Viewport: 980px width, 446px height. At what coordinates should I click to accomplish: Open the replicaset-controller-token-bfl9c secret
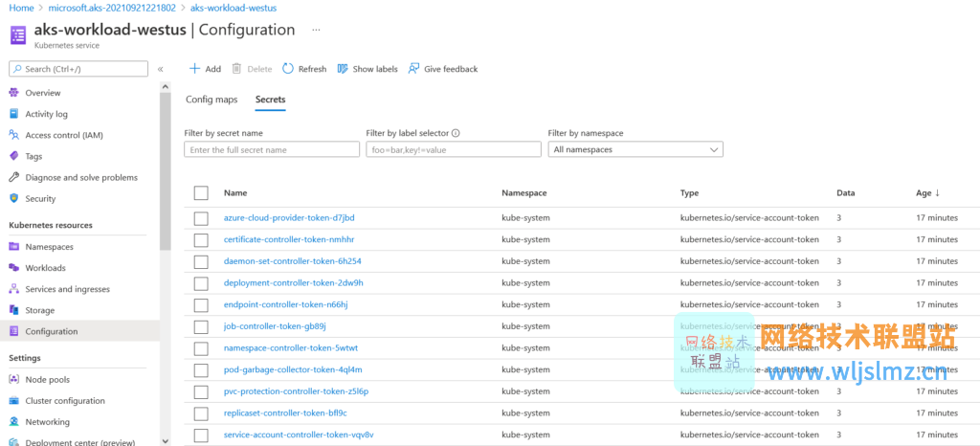click(285, 413)
